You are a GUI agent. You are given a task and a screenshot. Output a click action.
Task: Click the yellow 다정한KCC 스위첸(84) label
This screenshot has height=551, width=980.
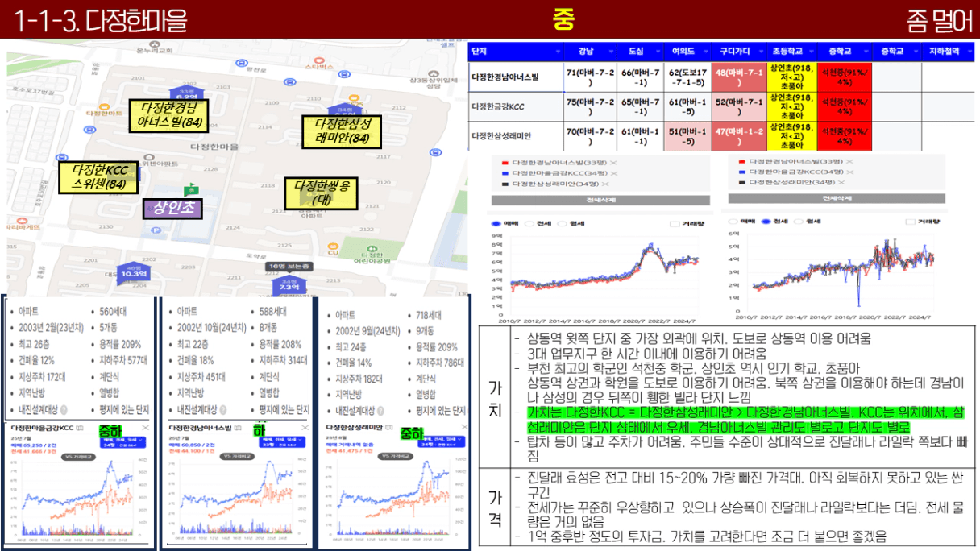tap(99, 177)
